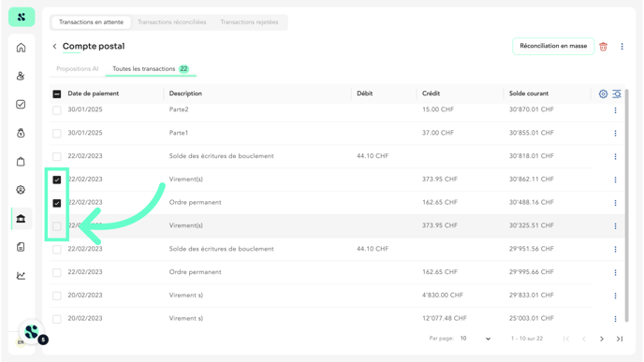Uncheck the 30'862.11 CHF row checkbox
The height and width of the screenshot is (362, 644).
57,180
